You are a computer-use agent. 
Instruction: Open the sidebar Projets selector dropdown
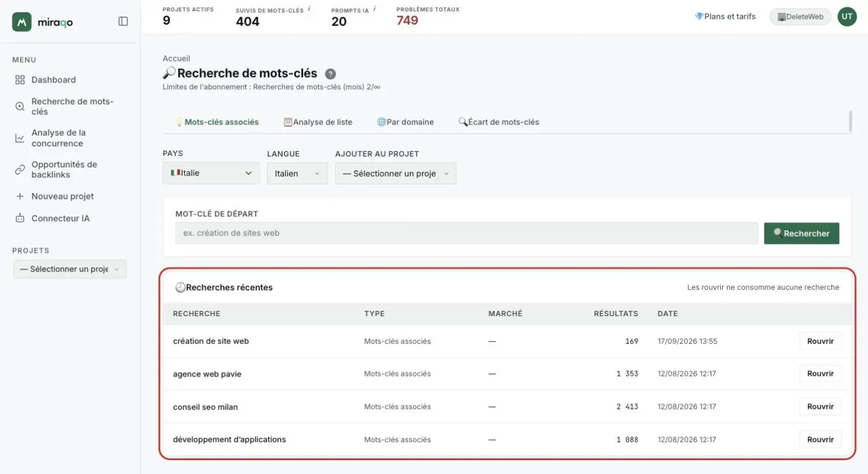click(70, 269)
